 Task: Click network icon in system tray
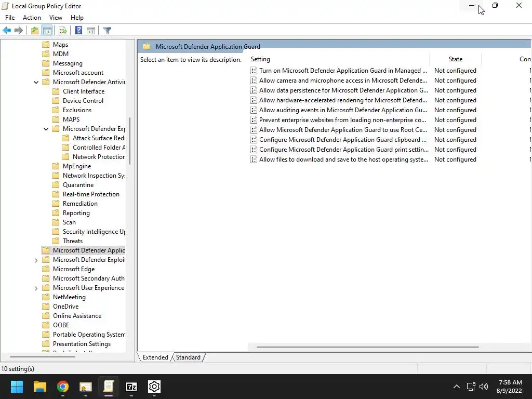tap(471, 387)
